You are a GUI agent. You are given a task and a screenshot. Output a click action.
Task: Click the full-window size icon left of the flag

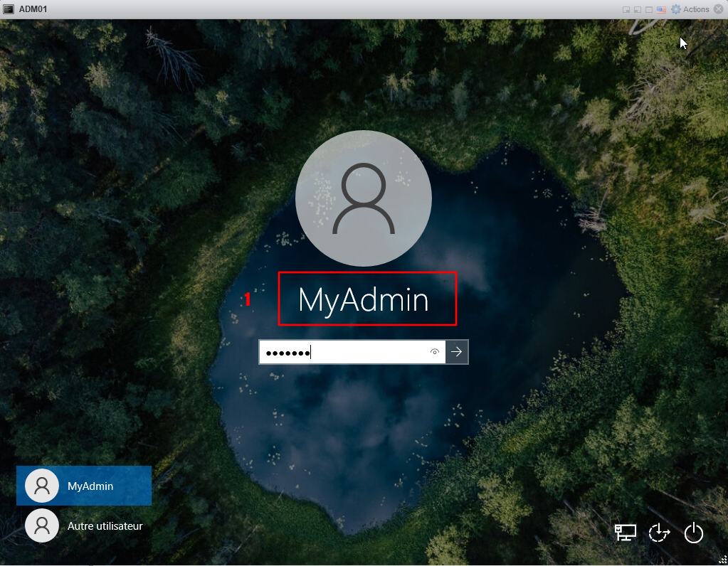[649, 9]
